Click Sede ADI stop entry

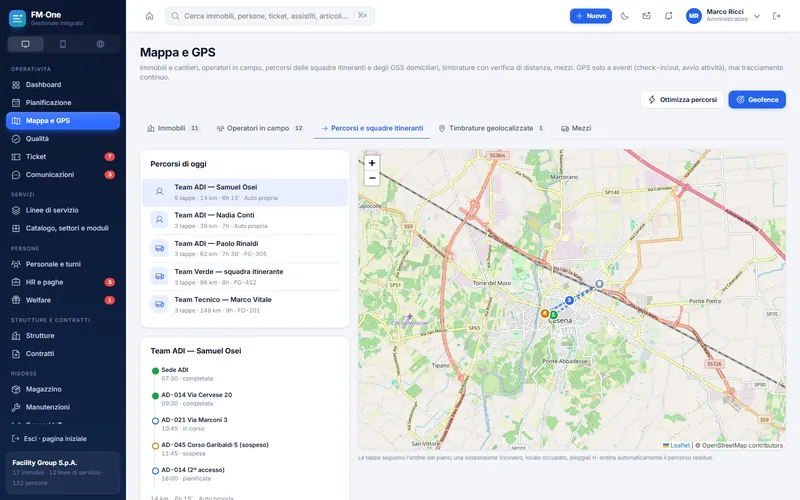(x=245, y=374)
